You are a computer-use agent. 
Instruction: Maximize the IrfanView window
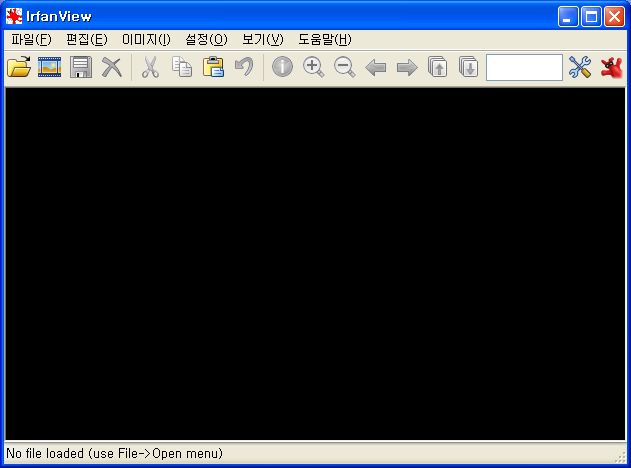point(591,16)
